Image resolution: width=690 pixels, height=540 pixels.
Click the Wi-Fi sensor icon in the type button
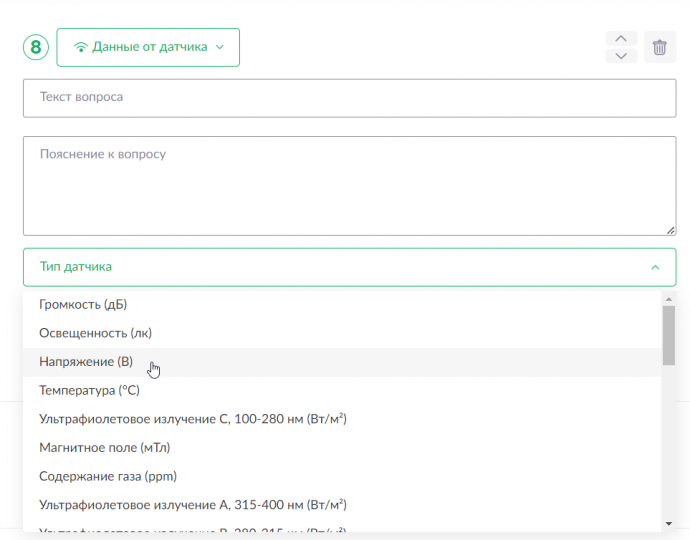pyautogui.click(x=81, y=47)
